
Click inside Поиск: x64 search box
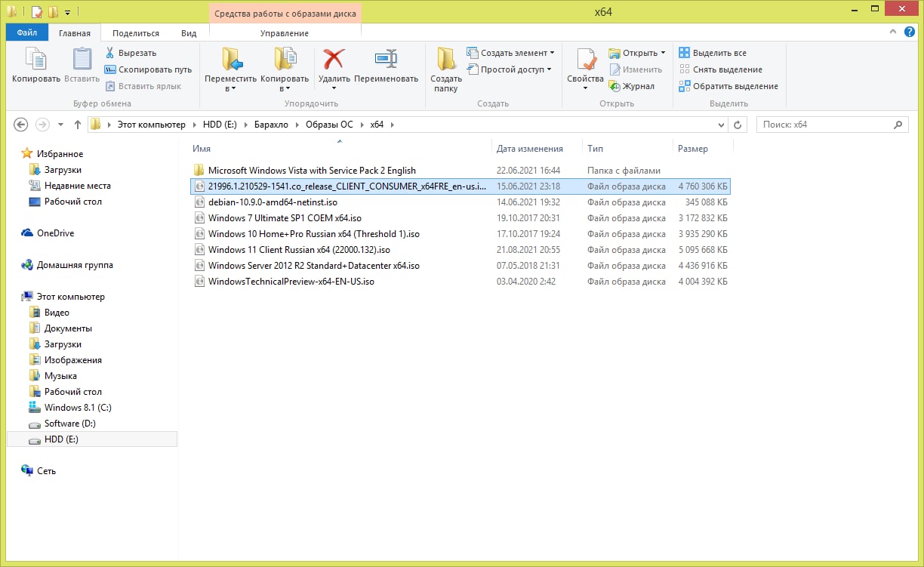click(825, 125)
